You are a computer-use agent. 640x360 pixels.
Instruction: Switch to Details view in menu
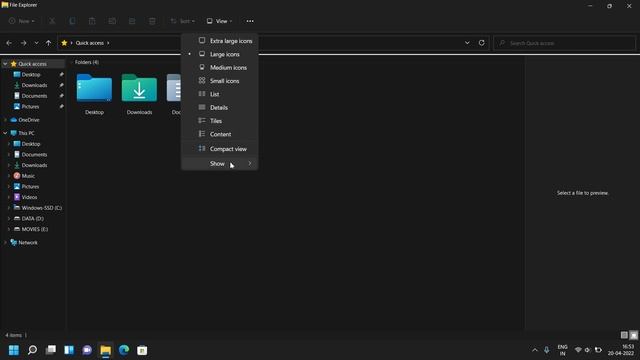(220, 108)
